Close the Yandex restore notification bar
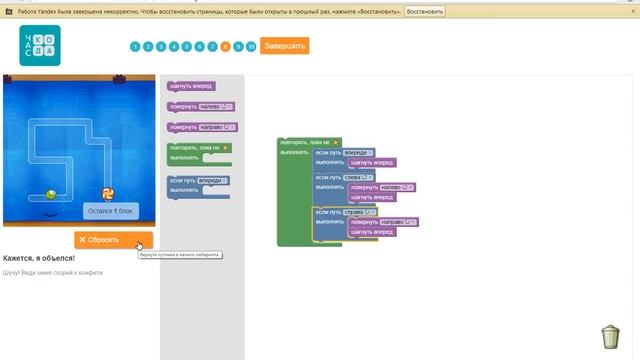640x360 pixels. (633, 11)
